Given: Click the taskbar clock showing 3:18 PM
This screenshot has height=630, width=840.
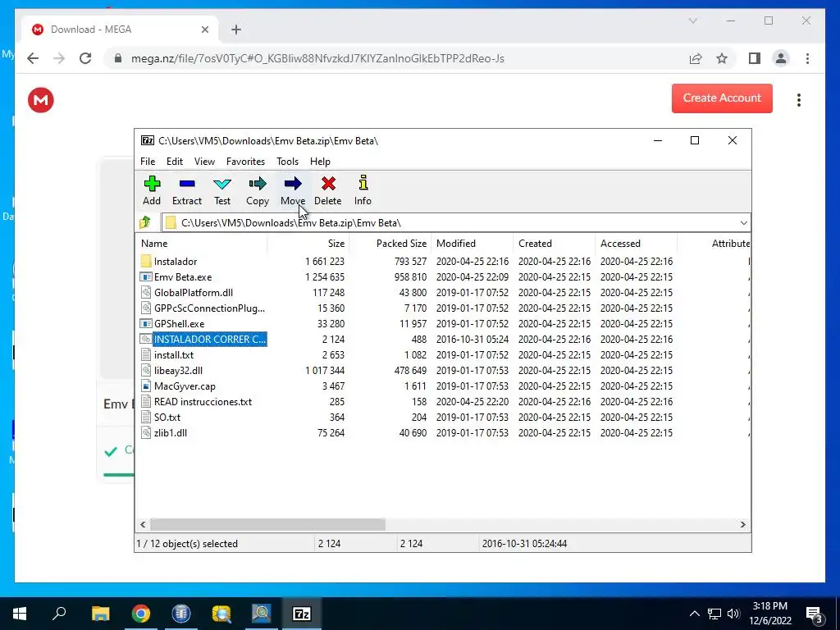Looking at the screenshot, I should 769,614.
